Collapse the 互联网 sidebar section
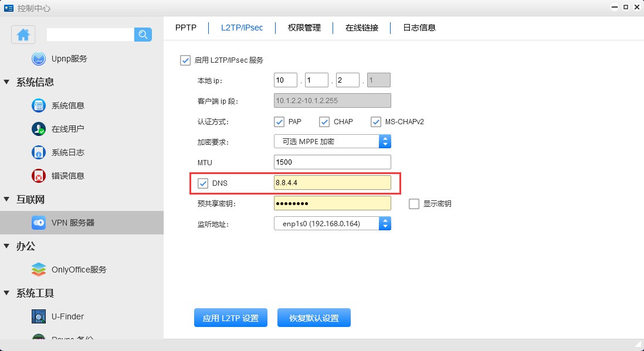 click(7, 199)
